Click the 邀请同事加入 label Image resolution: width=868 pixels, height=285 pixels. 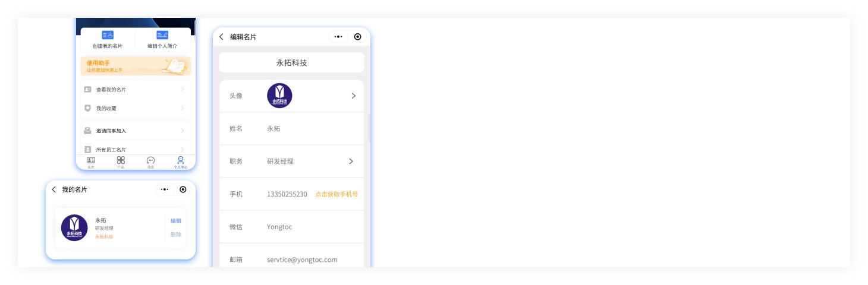[111, 131]
